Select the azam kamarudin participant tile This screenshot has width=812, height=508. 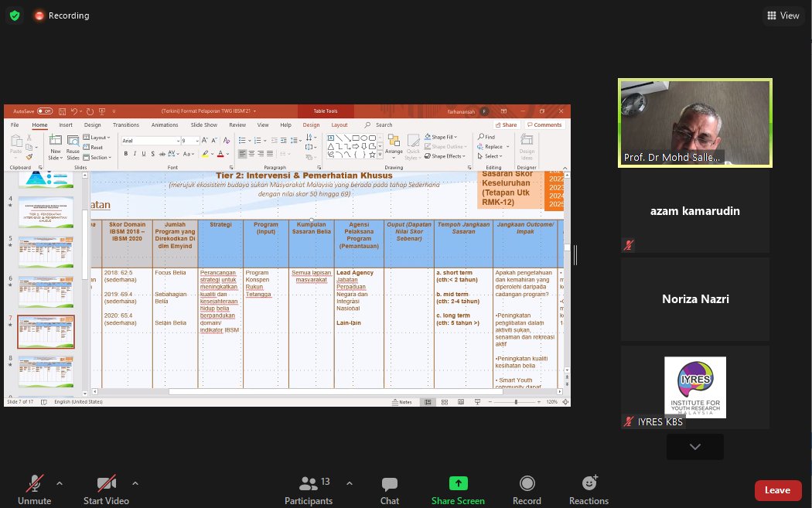tap(694, 211)
